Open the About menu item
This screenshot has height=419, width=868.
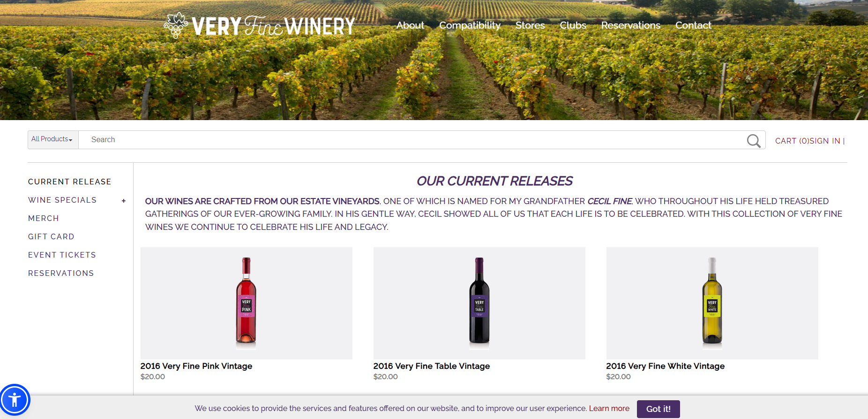click(x=410, y=25)
